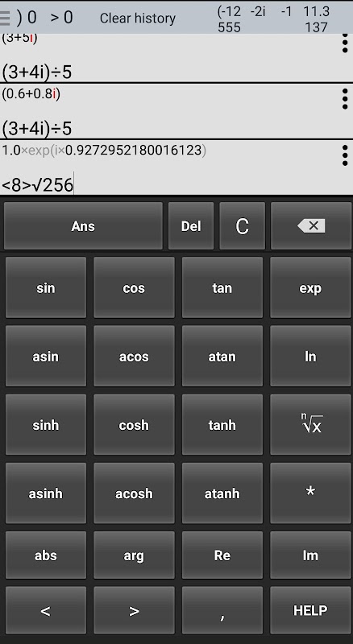Open overflow menu of top history entry
This screenshot has height=644, width=353.
click(x=345, y=43)
